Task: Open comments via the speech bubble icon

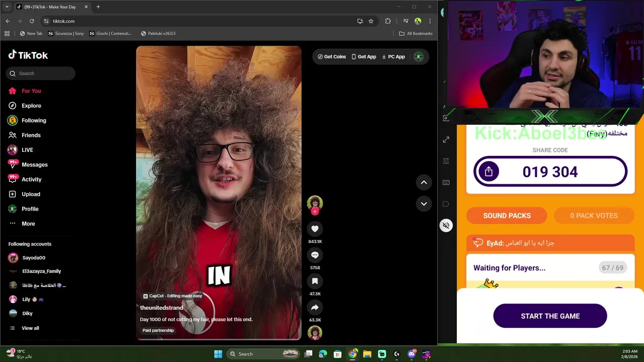Action: click(x=315, y=255)
